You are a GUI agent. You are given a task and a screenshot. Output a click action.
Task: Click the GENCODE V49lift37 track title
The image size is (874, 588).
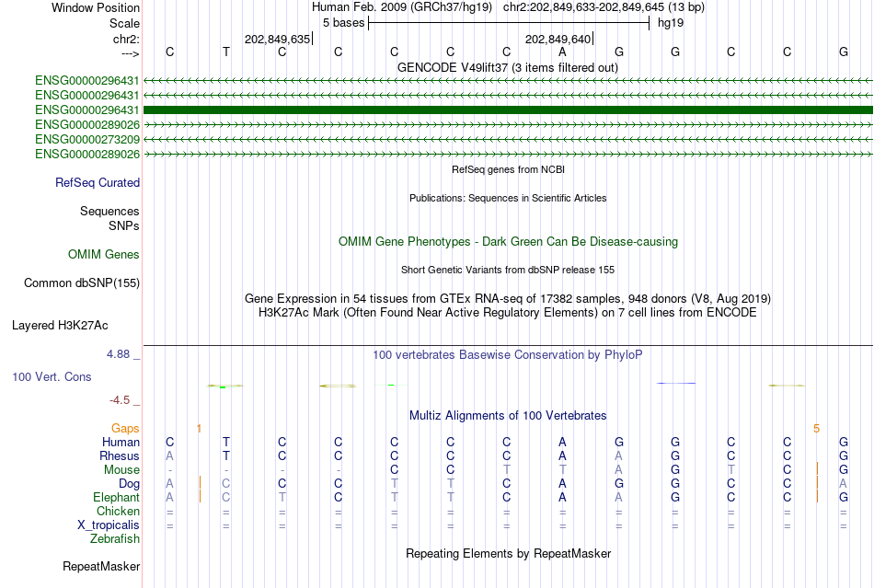(507, 68)
